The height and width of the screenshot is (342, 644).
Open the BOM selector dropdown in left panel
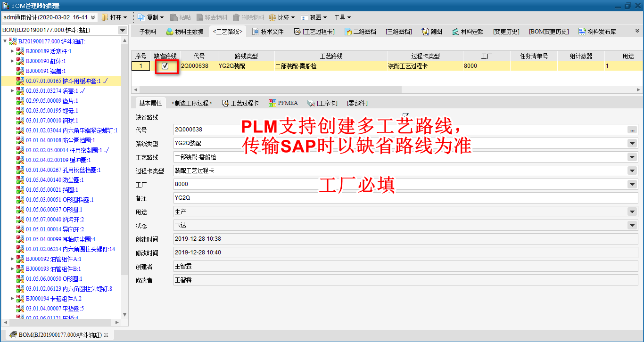(x=123, y=30)
